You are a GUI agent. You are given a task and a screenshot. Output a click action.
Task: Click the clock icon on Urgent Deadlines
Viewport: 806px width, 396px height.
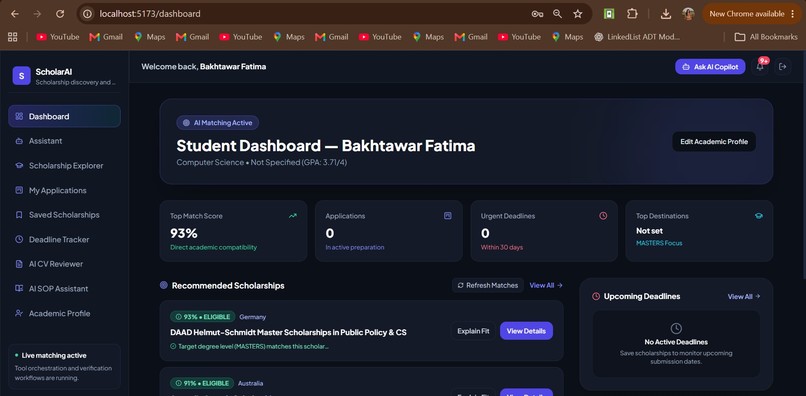pyautogui.click(x=603, y=216)
